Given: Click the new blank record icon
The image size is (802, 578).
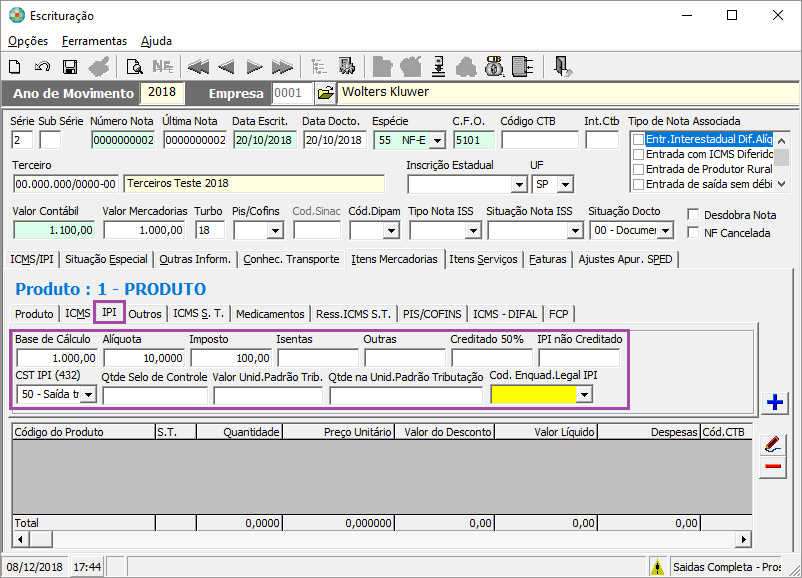Looking at the screenshot, I should pos(15,67).
